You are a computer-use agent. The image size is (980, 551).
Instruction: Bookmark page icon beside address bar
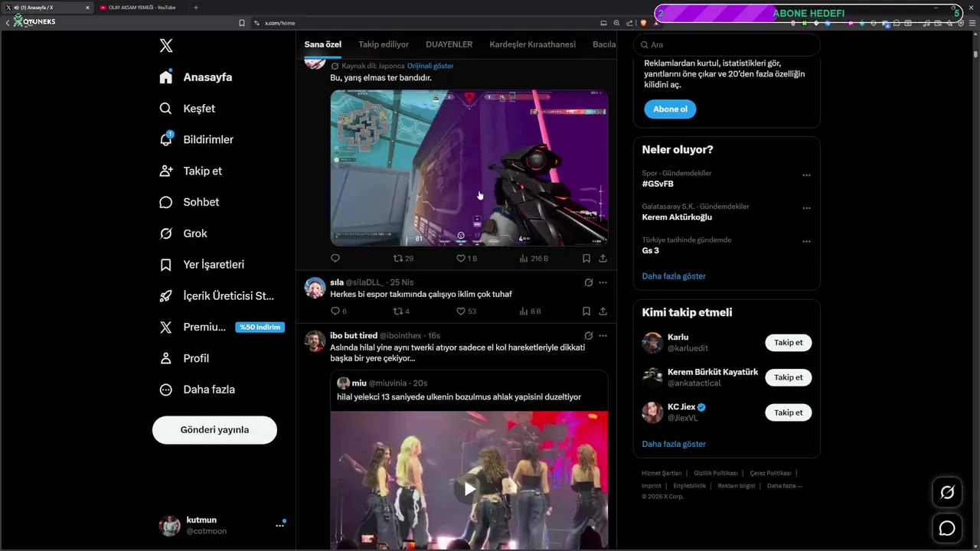tap(242, 23)
